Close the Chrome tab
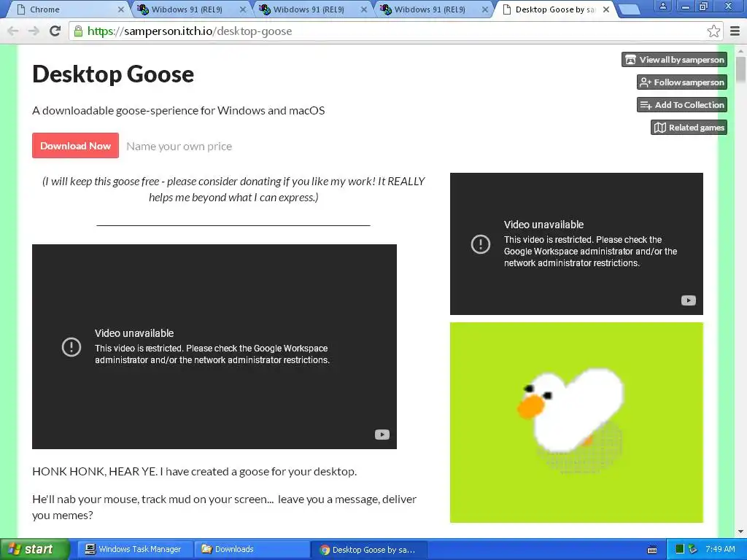This screenshot has width=747, height=560. point(120,9)
